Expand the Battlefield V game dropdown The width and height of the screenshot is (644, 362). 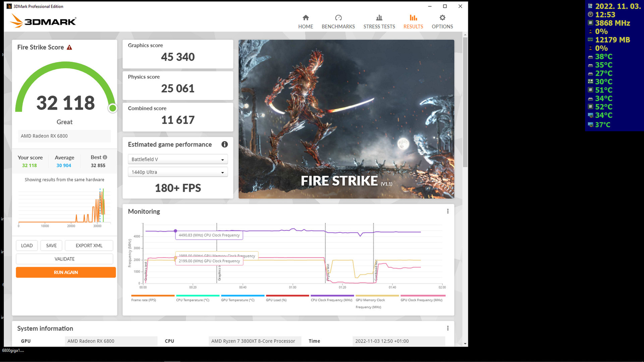[178, 159]
